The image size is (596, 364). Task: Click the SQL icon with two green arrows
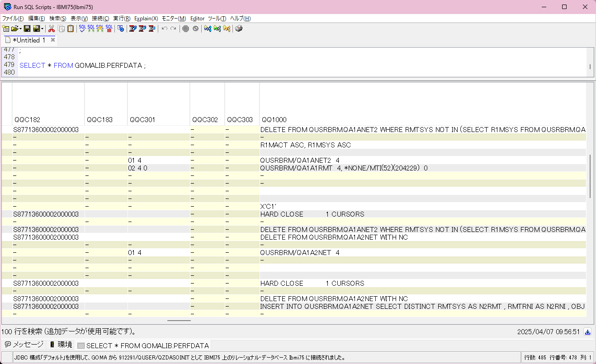point(91,28)
